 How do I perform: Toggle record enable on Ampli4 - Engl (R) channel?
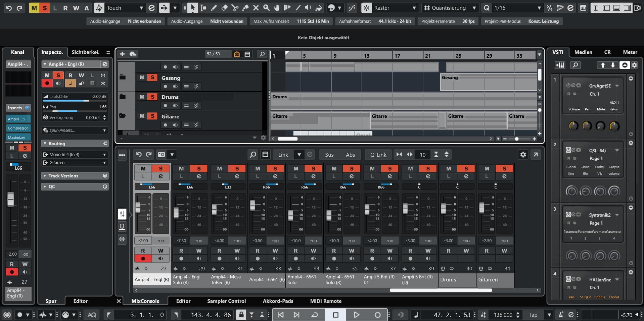click(143, 259)
